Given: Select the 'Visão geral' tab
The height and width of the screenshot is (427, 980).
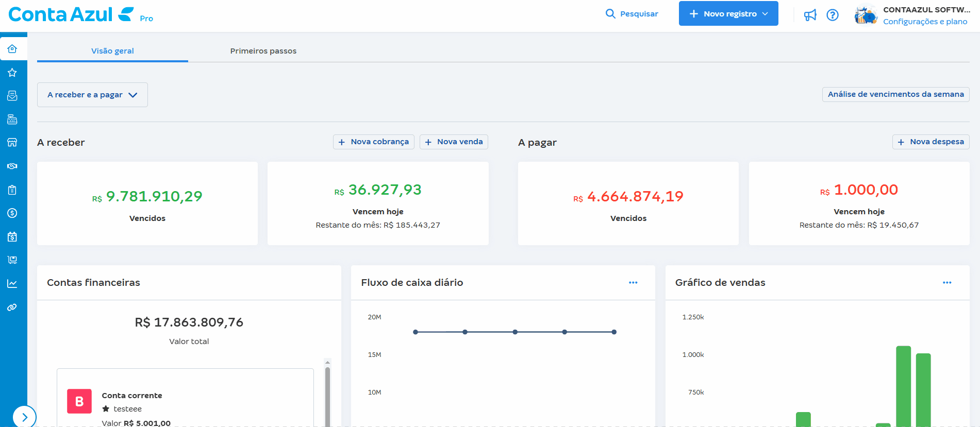Looking at the screenshot, I should [x=112, y=51].
